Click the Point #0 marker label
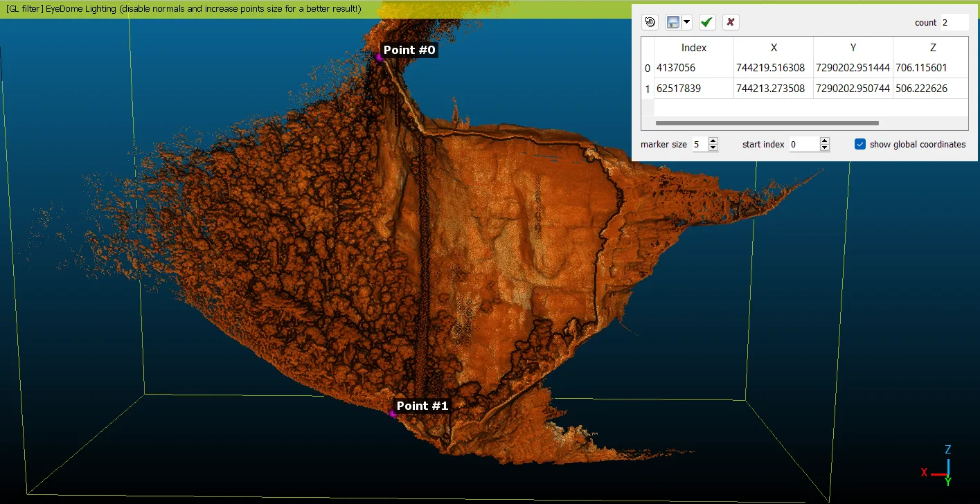The width and height of the screenshot is (980, 504). 409,50
